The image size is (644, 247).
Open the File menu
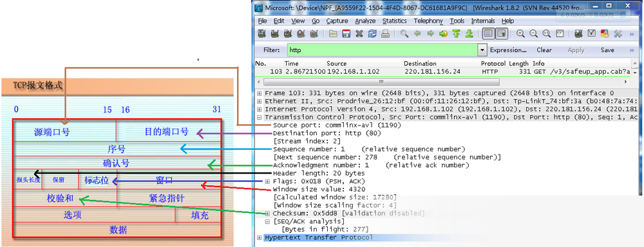pyautogui.click(x=262, y=21)
